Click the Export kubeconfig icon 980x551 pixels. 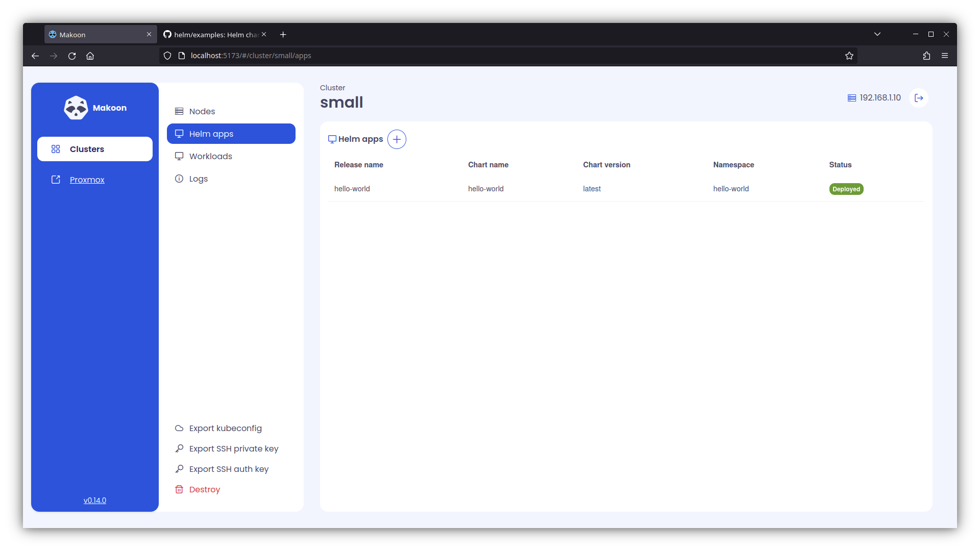point(179,428)
